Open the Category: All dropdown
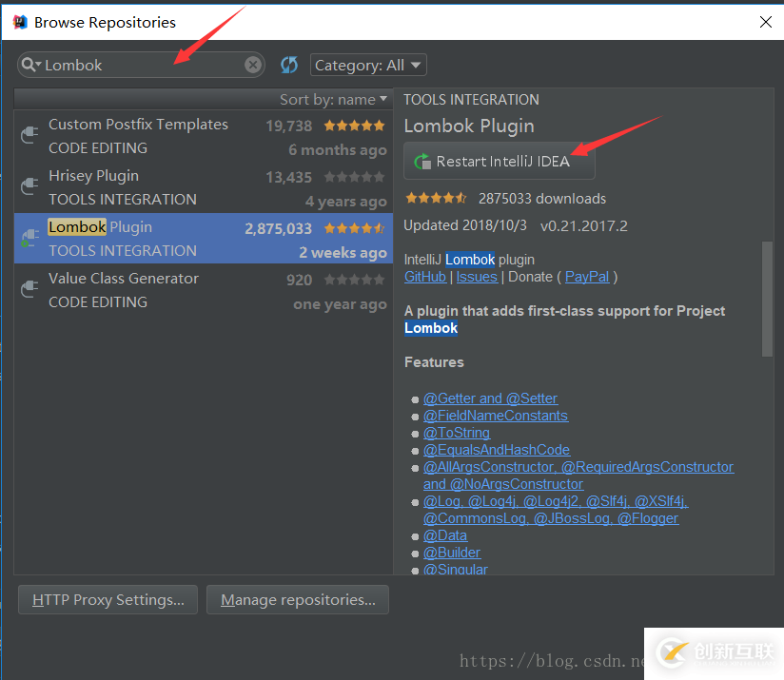 (x=368, y=65)
